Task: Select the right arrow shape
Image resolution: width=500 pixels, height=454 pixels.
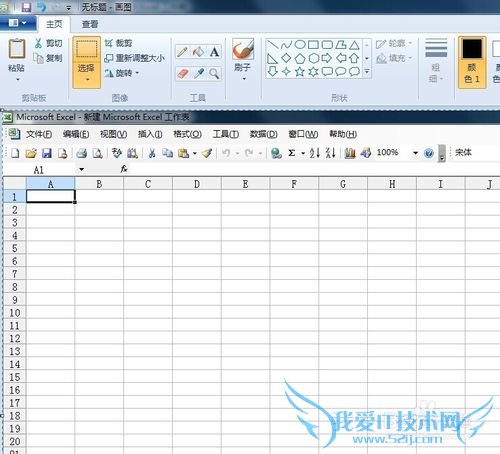Action: [327, 58]
